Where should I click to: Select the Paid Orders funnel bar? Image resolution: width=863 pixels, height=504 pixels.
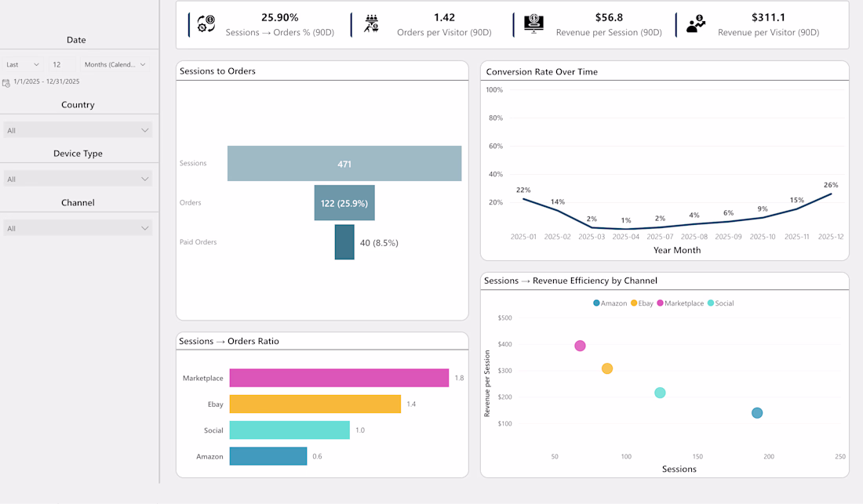click(x=344, y=242)
